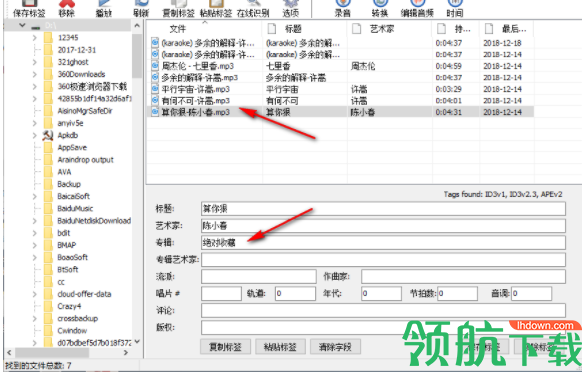
Task: Click the 播放 toolbar button
Action: tap(104, 9)
